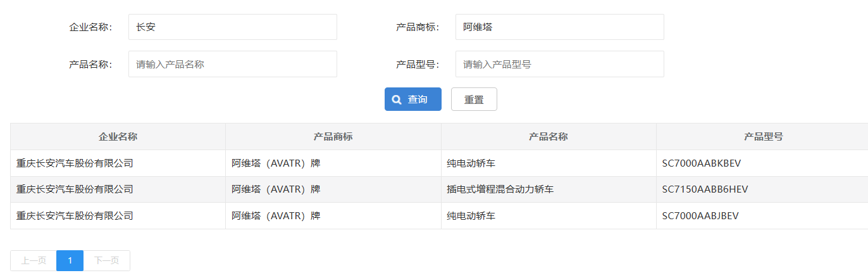Click the 上一页 previous page button
This screenshot has width=868, height=280.
(34, 260)
